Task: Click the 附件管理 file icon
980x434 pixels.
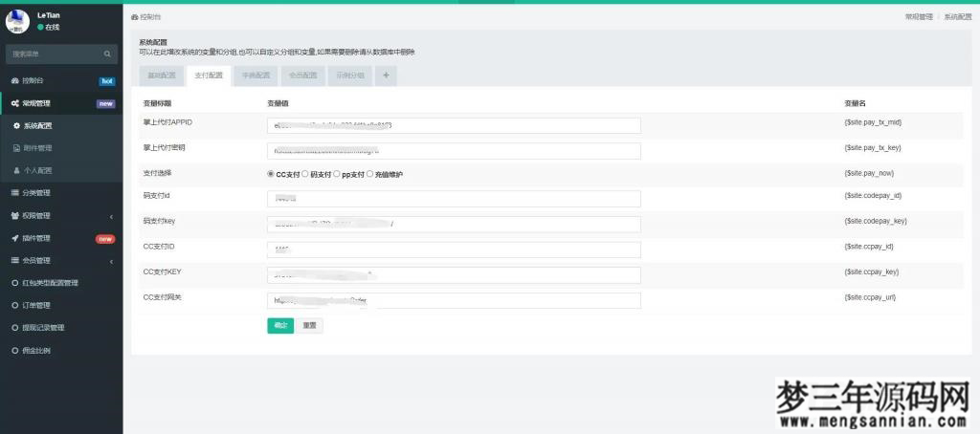Action: [16, 148]
